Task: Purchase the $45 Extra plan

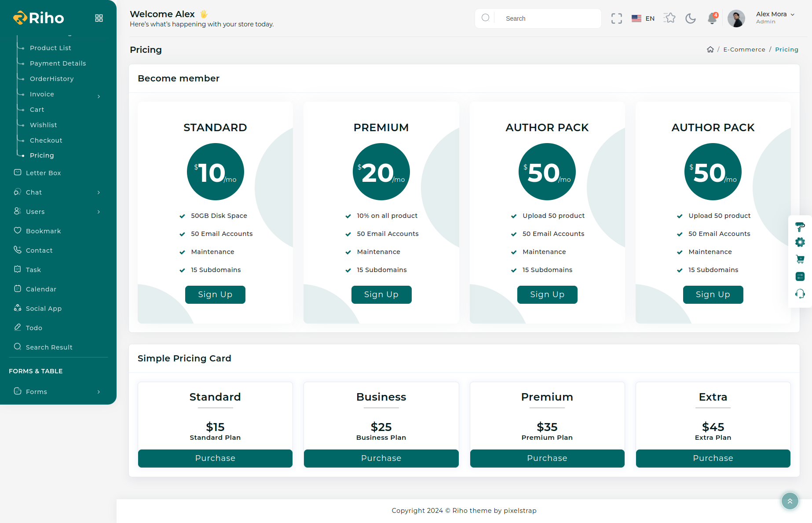Action: point(713,458)
